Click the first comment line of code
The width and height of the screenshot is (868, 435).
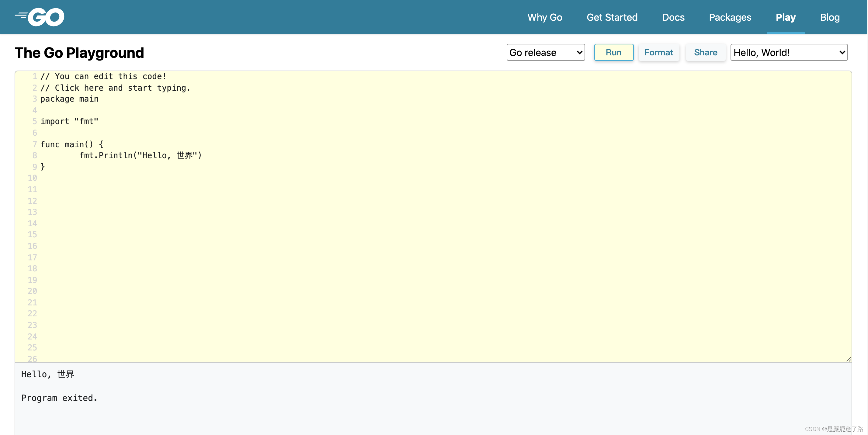click(103, 76)
